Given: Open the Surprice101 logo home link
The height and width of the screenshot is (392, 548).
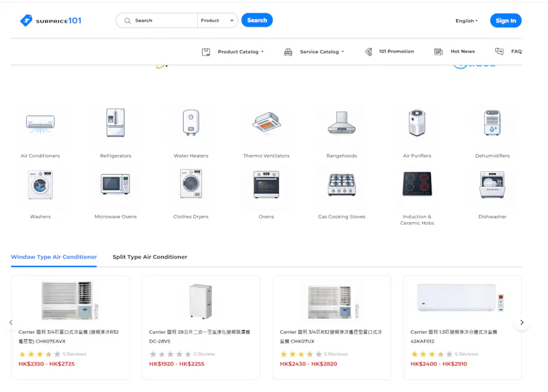Looking at the screenshot, I should (51, 21).
